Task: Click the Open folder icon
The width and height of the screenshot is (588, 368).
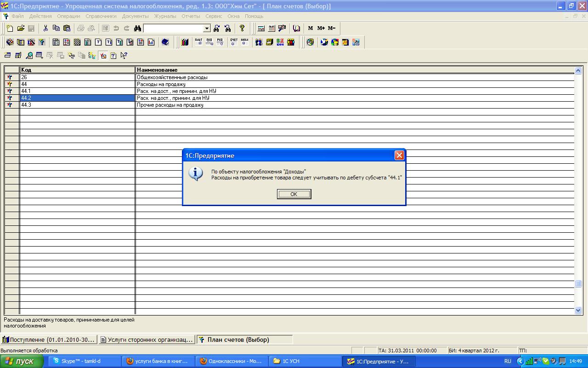Action: click(21, 29)
